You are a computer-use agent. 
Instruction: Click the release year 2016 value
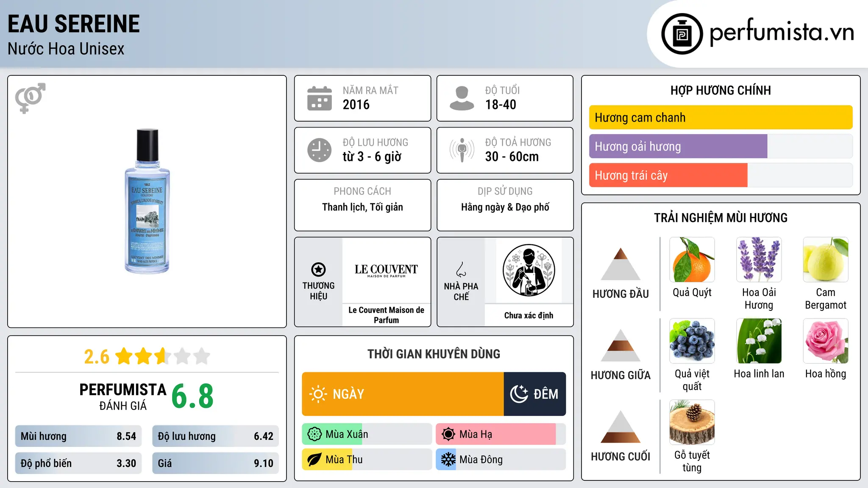click(356, 105)
